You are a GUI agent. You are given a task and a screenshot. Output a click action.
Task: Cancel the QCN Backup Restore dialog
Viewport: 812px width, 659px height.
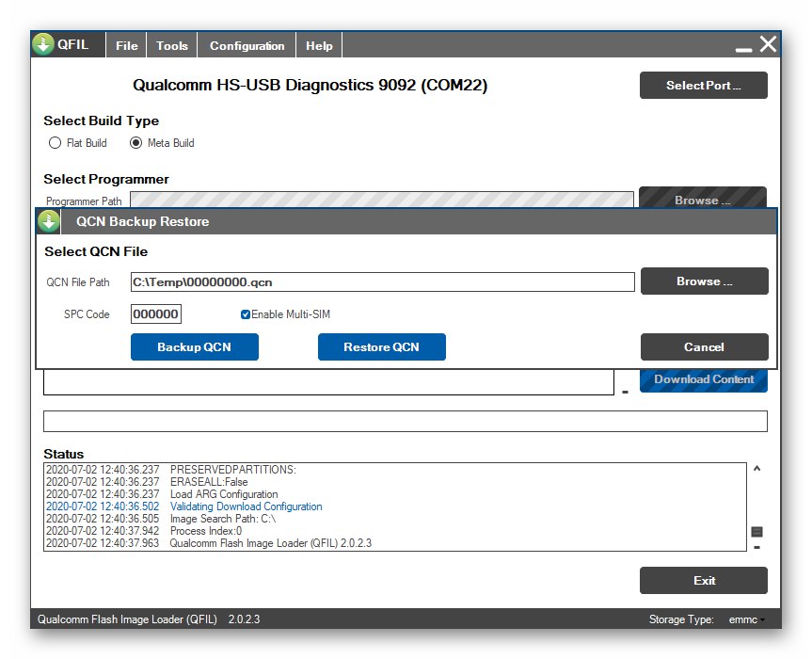(x=705, y=347)
